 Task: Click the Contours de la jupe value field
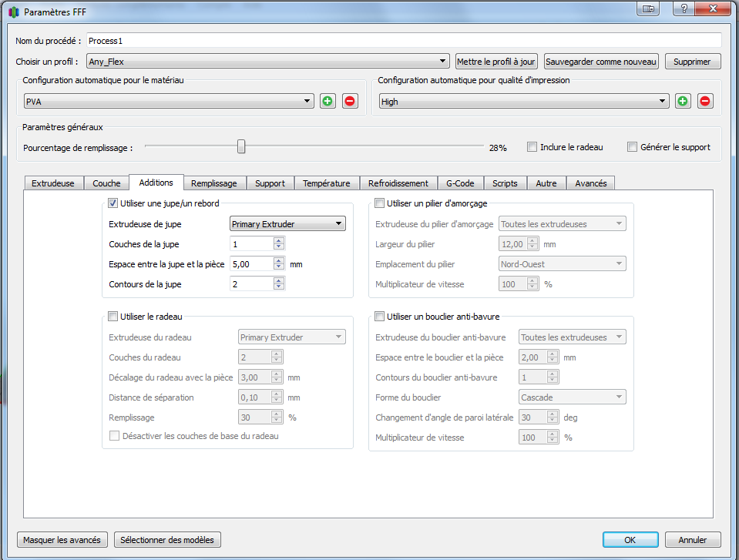(252, 284)
